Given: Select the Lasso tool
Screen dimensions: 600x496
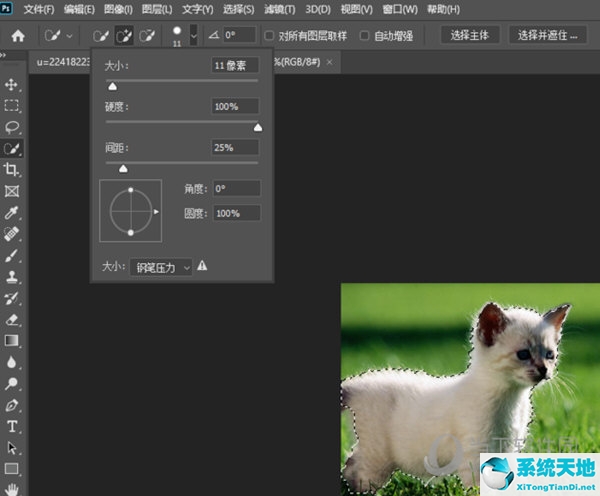Looking at the screenshot, I should pyautogui.click(x=13, y=127).
